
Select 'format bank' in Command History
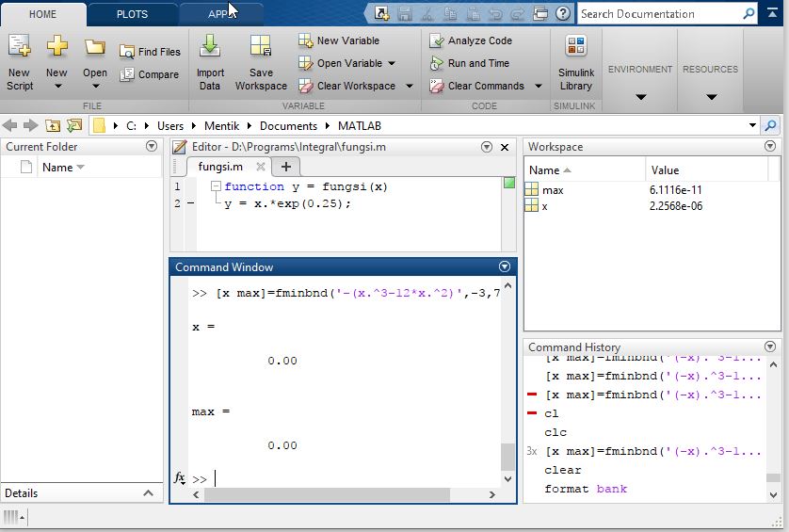coord(585,489)
